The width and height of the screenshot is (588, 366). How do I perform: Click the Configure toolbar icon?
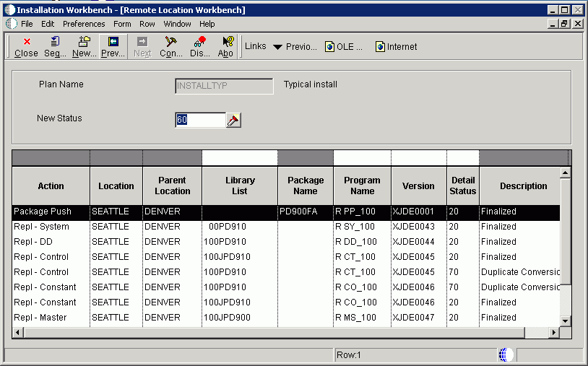pyautogui.click(x=171, y=47)
